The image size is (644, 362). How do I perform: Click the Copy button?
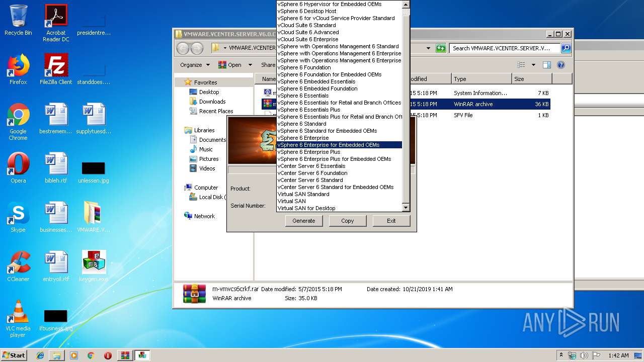pyautogui.click(x=348, y=221)
